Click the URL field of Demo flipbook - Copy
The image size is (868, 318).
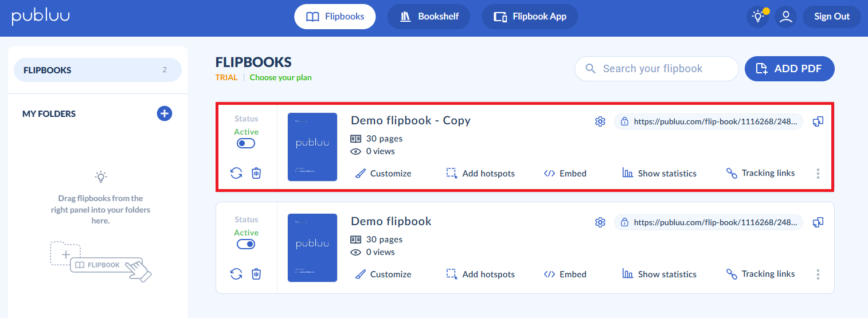coord(709,121)
